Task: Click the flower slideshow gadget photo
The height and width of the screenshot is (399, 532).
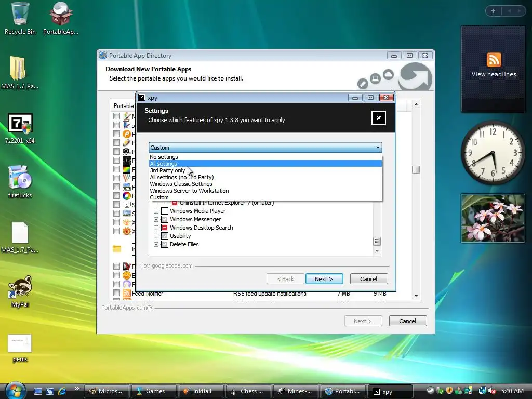Action: pyautogui.click(x=493, y=218)
